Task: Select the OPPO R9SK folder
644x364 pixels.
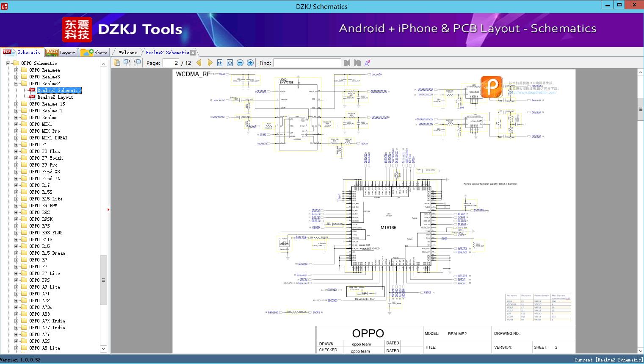Action: click(x=41, y=219)
